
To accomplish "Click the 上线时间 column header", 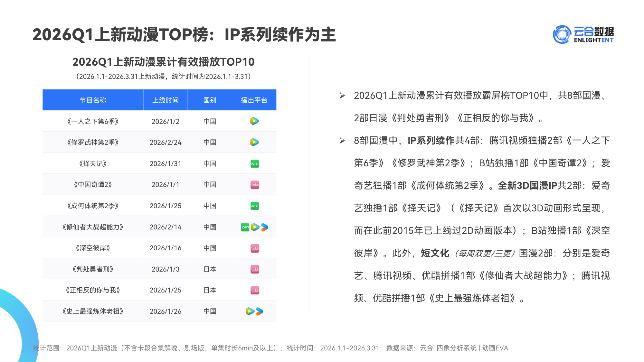I will [x=166, y=100].
